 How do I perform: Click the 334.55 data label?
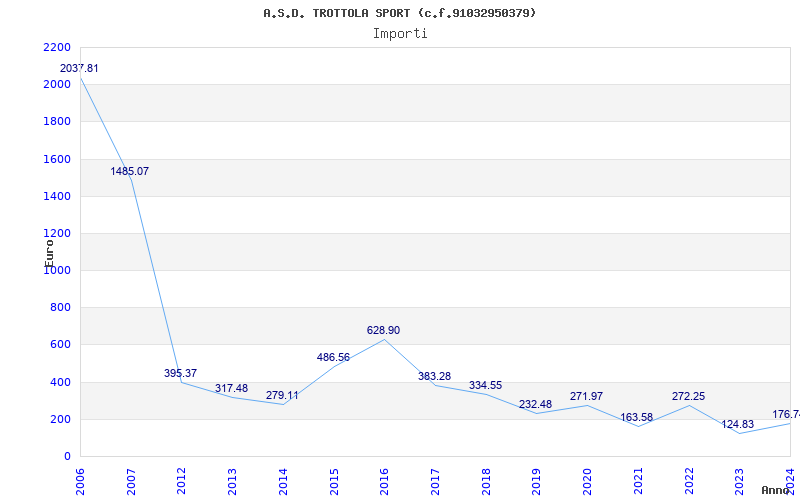pos(485,385)
